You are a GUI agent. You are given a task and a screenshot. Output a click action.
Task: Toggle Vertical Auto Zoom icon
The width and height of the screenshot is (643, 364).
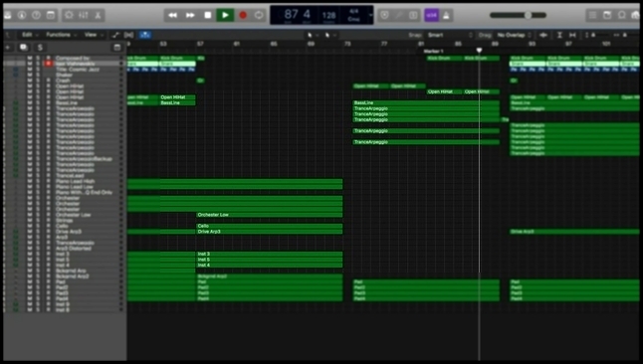[559, 35]
